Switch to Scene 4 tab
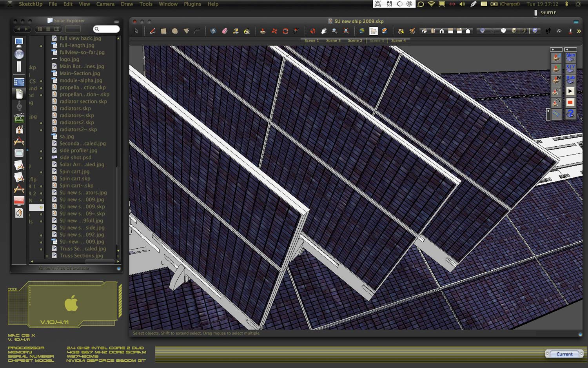 [x=399, y=40]
